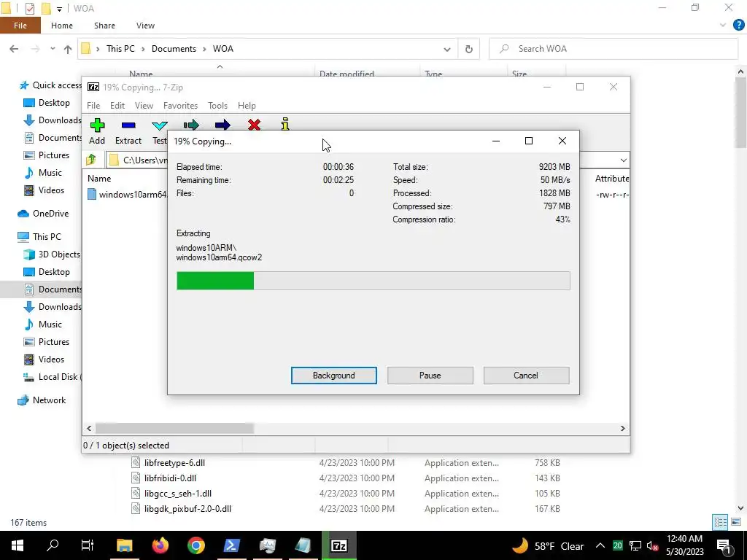Switch to 7-Zip taskbar icon
Viewport: 747px width, 560px height.
point(338,545)
